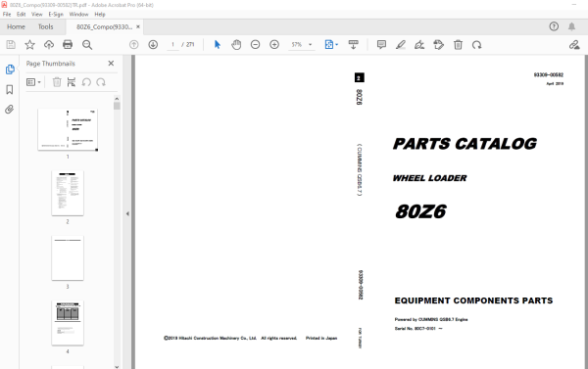Zoom out with minus icon
This screenshot has height=369, width=588.
point(255,45)
